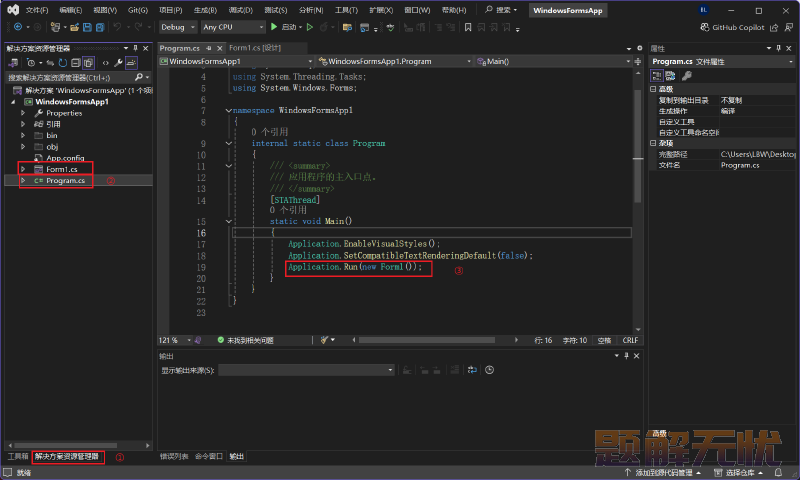The height and width of the screenshot is (480, 800).
Task: Click the notifications bell in status bar
Action: click(778, 472)
